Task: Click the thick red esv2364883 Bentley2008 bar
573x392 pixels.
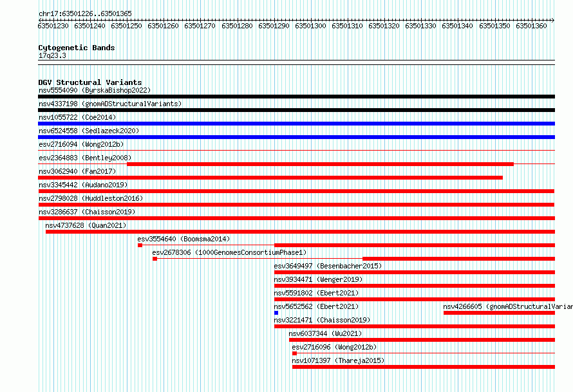Action: [x=320, y=164]
